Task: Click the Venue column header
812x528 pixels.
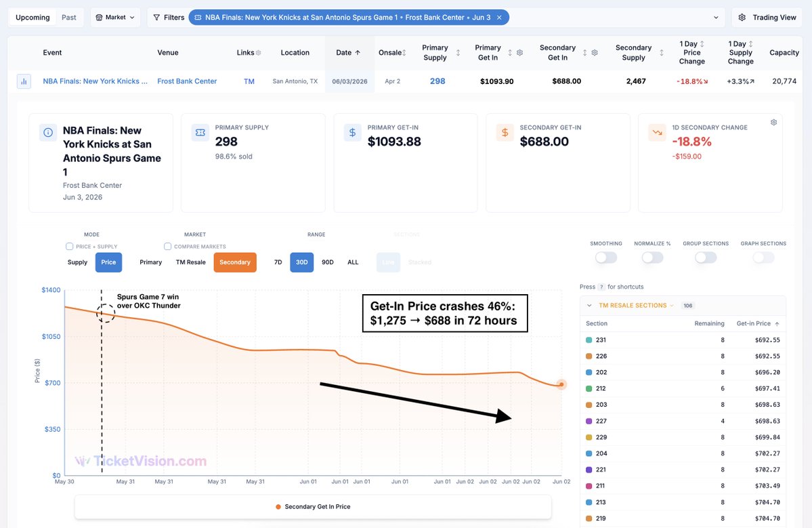Action: (x=168, y=53)
